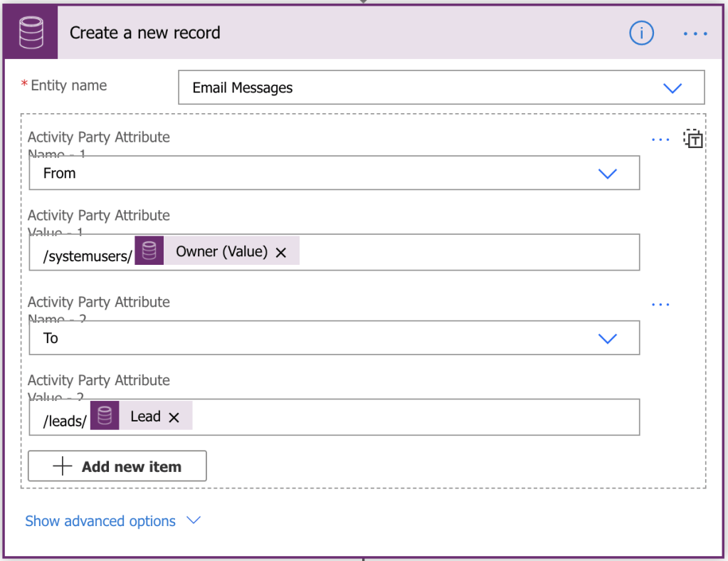Click the Show advanced options link
This screenshot has width=728, height=561.
coord(100,520)
